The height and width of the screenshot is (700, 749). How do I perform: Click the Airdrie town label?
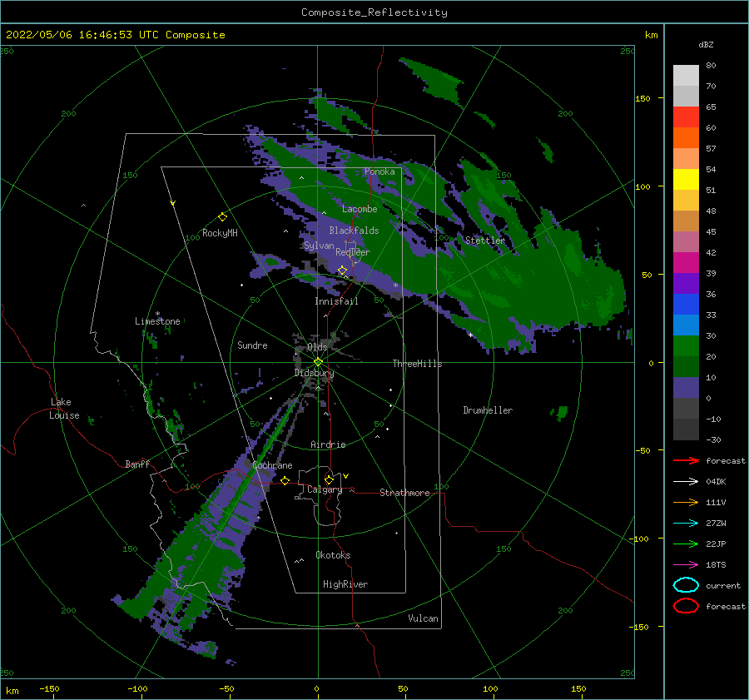328,444
